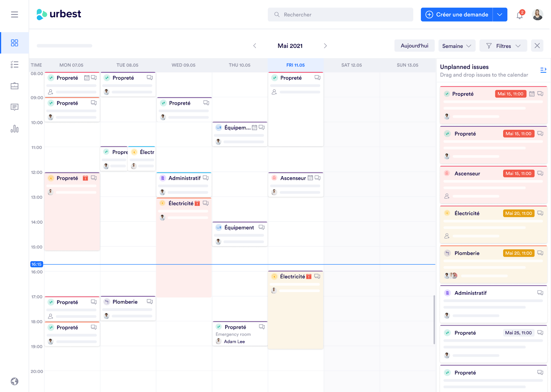This screenshot has height=392, width=551.
Task: Click the next month arrow beside Mai 2021
Action: (x=325, y=45)
